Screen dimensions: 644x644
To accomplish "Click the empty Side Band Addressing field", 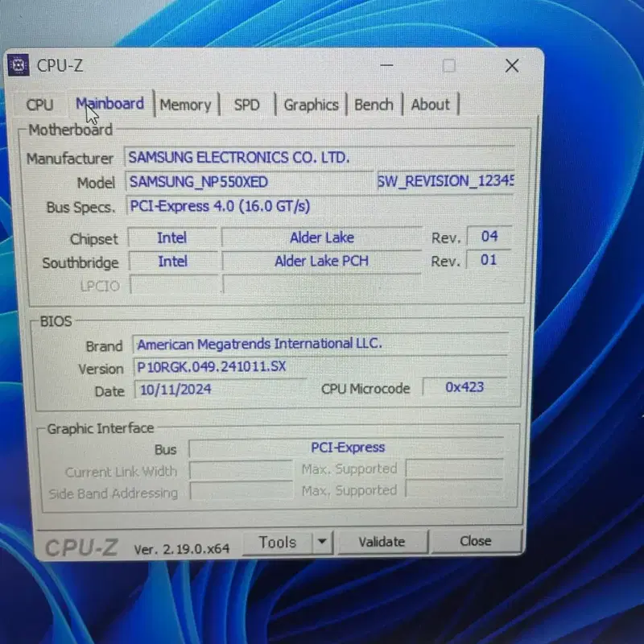I will (x=242, y=491).
